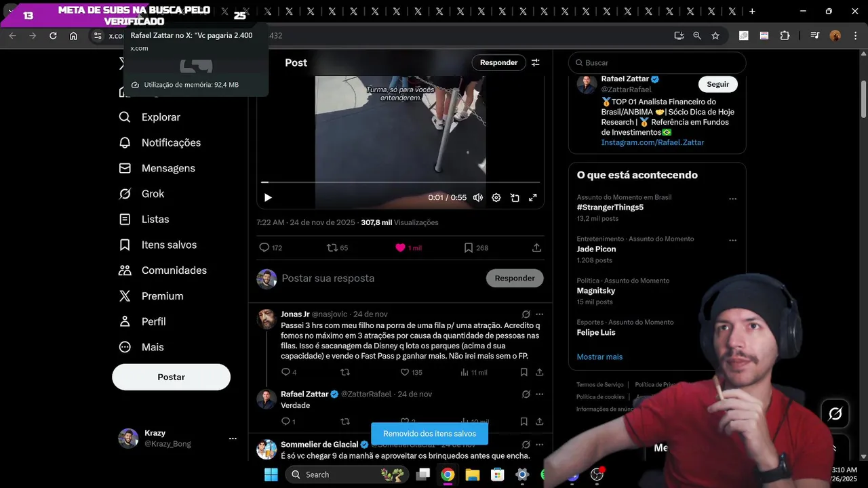Image resolution: width=868 pixels, height=488 pixels.
Task: Open the floating Grok button
Action: tap(835, 413)
